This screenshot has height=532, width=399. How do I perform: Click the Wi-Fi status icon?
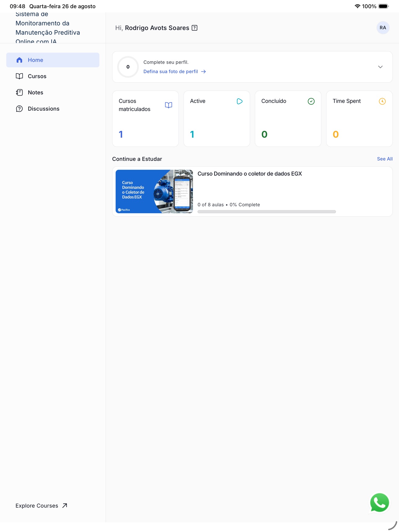tap(357, 6)
